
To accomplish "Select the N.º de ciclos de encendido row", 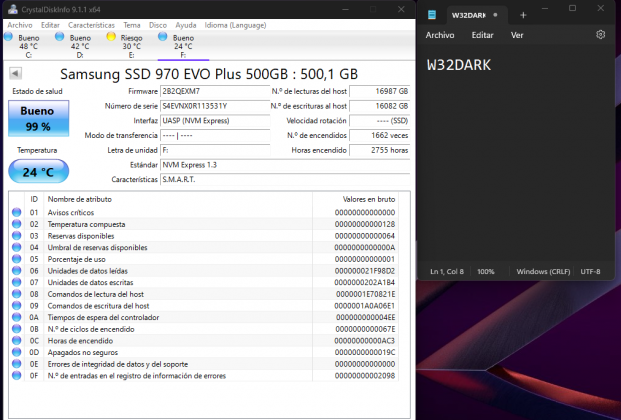I will click(x=204, y=329).
